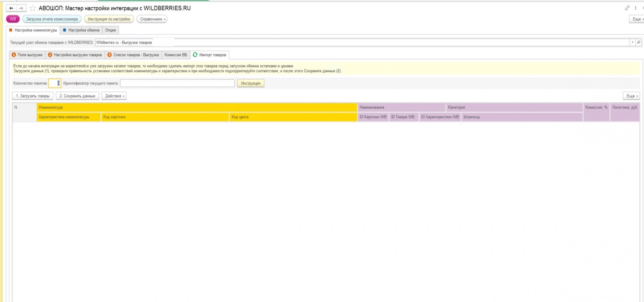Click the Комиссия, % column header
The image size is (644, 302).
(597, 112)
